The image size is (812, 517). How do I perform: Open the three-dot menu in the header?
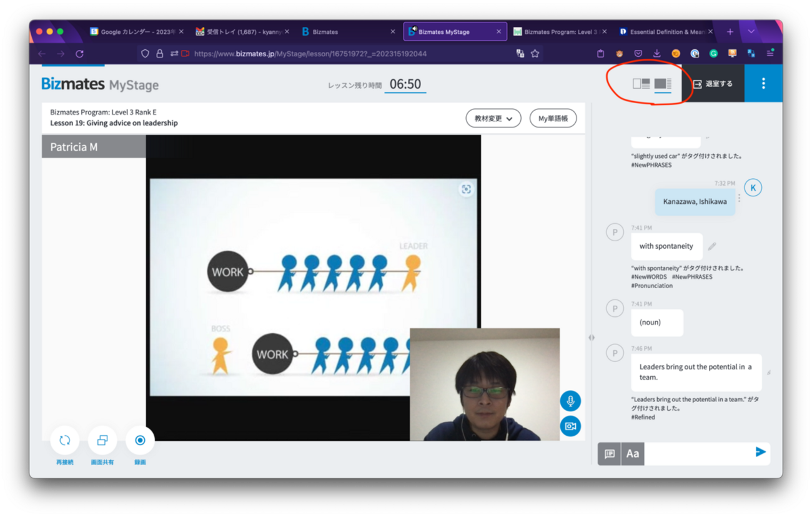(763, 84)
